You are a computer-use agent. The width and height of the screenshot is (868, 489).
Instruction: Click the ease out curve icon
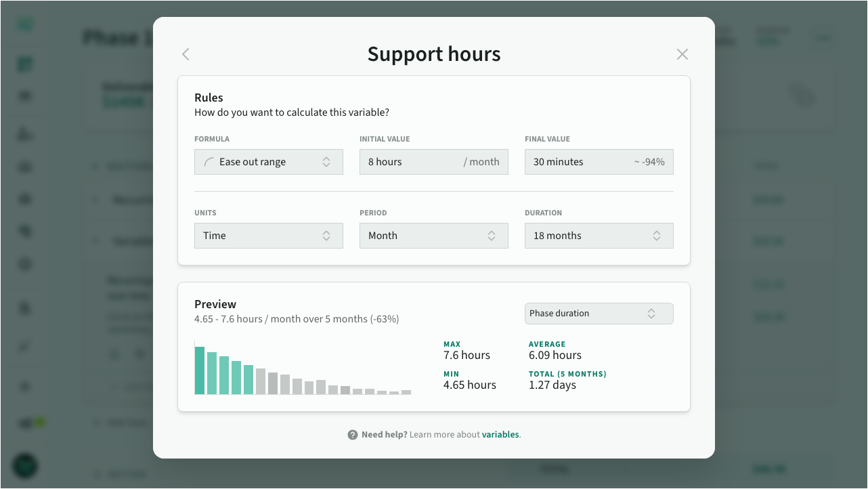[209, 162]
